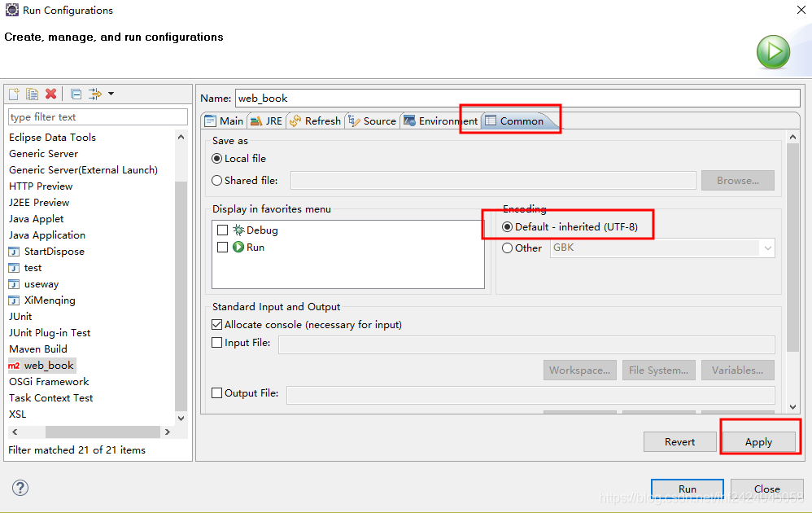Click the Filter configurations toolbar icon

[94, 94]
